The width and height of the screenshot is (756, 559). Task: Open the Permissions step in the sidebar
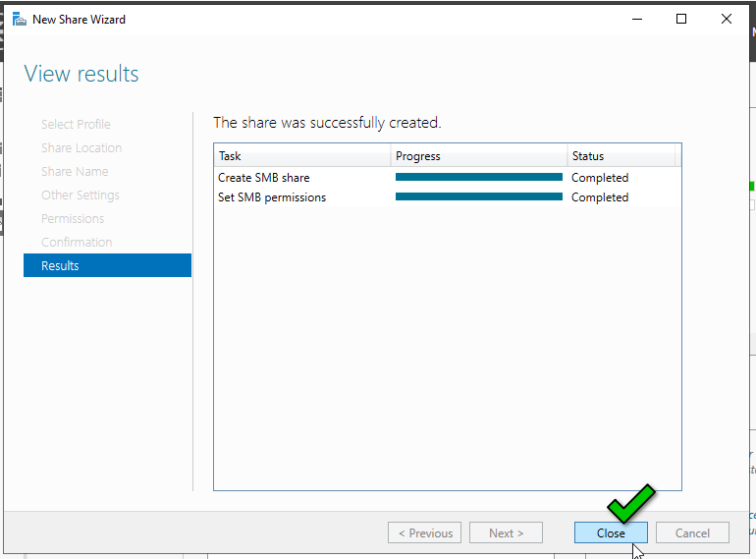coord(73,218)
